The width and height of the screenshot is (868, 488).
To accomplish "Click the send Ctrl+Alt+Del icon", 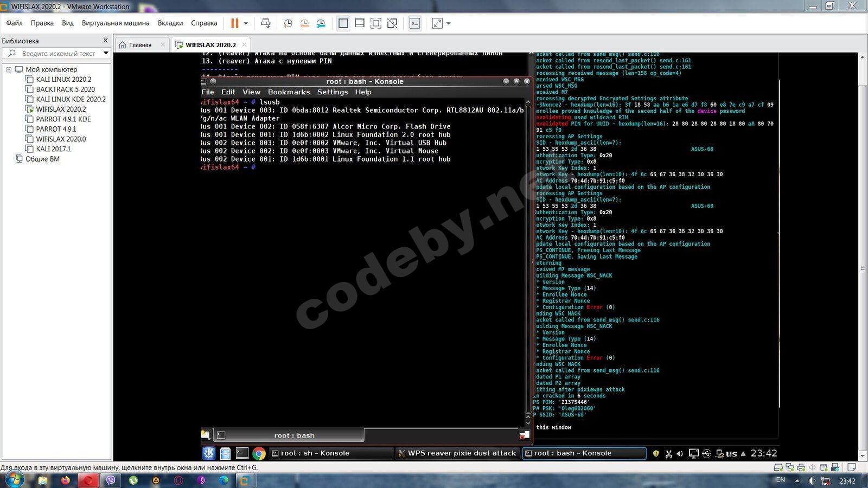I will (265, 23).
